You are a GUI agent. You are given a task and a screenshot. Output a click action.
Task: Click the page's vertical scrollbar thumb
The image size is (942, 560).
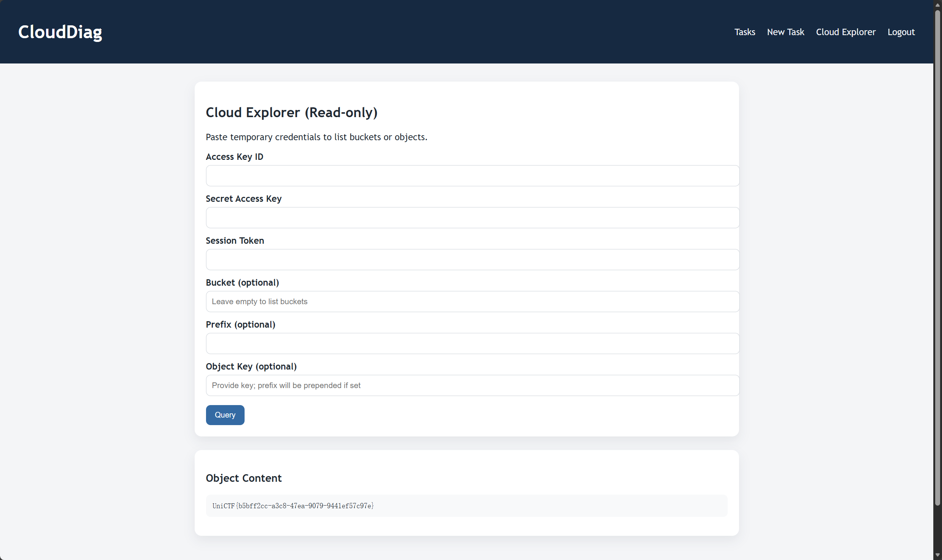coord(937,257)
